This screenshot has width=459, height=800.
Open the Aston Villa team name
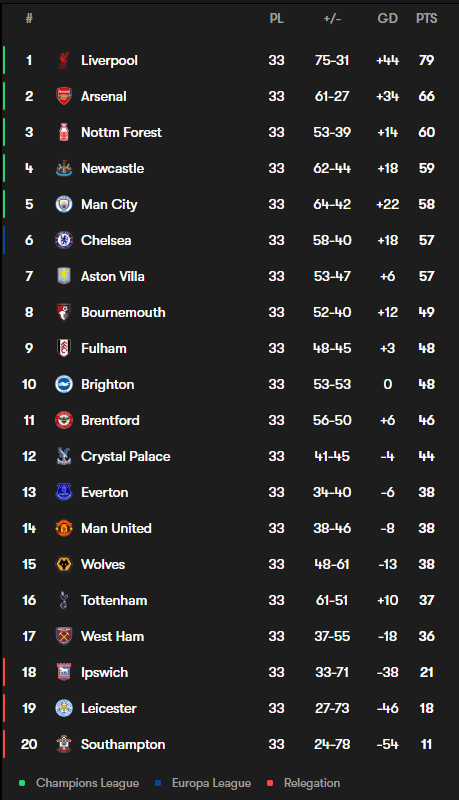tap(113, 276)
